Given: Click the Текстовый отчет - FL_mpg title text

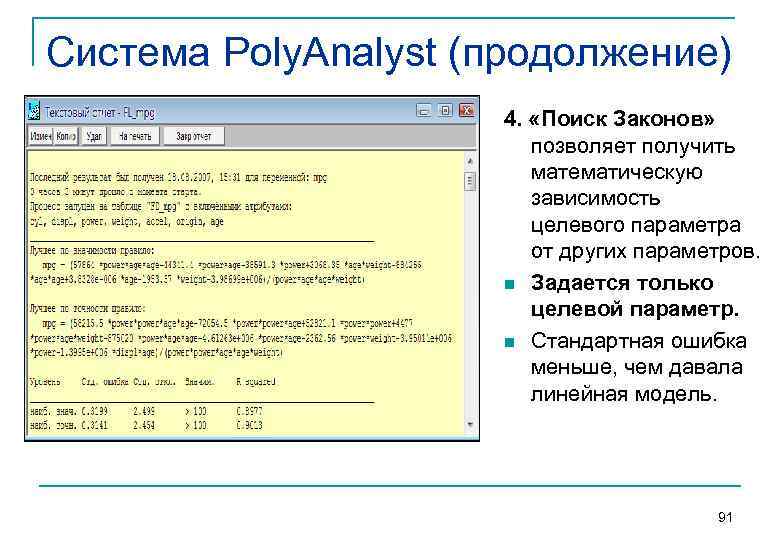Looking at the screenshot, I should [99, 113].
